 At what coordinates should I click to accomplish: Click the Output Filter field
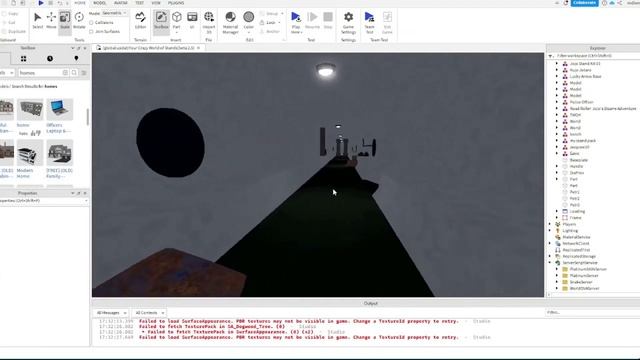tap(592, 312)
